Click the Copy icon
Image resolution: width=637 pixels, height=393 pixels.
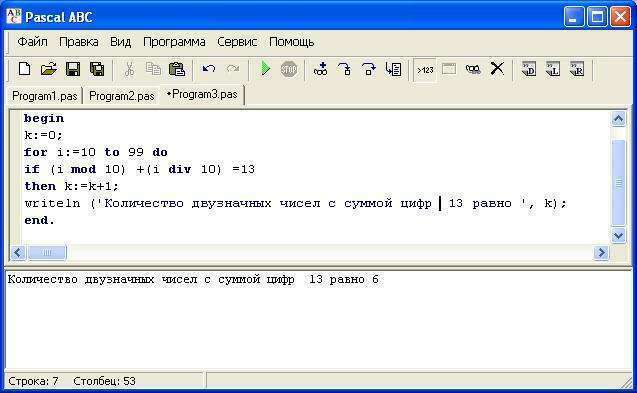tap(153, 69)
